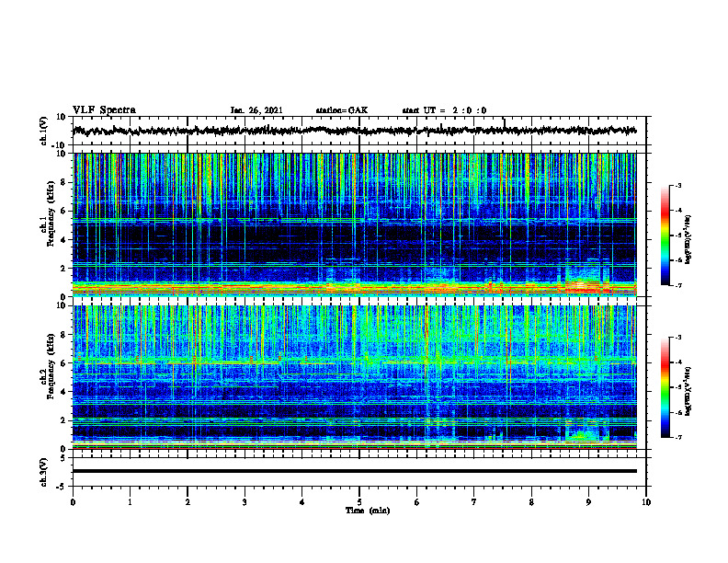The width and height of the screenshot is (728, 563).
Task: Click time axis tick label "4"
Action: (302, 502)
